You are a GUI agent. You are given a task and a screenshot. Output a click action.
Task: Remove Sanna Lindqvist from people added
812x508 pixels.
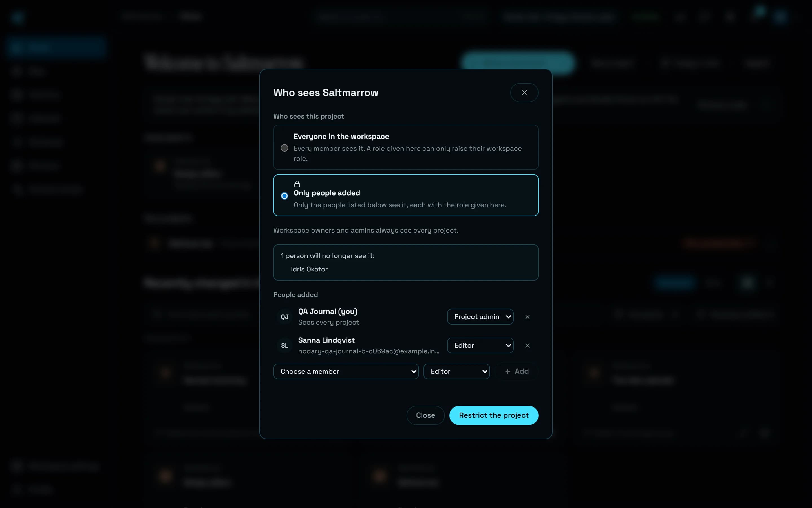[527, 345]
